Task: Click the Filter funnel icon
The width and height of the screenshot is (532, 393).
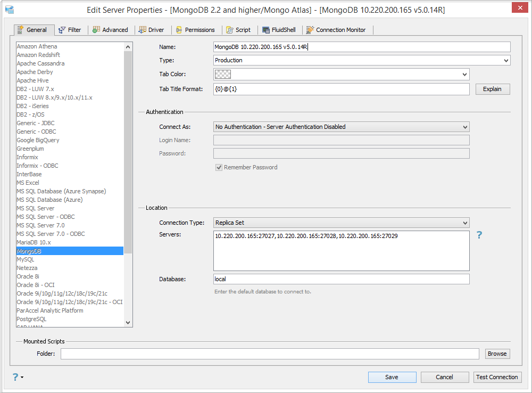Action: pos(62,30)
